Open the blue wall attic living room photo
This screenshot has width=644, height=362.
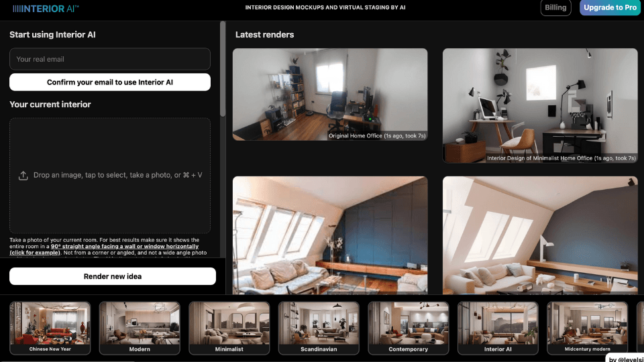(x=330, y=235)
